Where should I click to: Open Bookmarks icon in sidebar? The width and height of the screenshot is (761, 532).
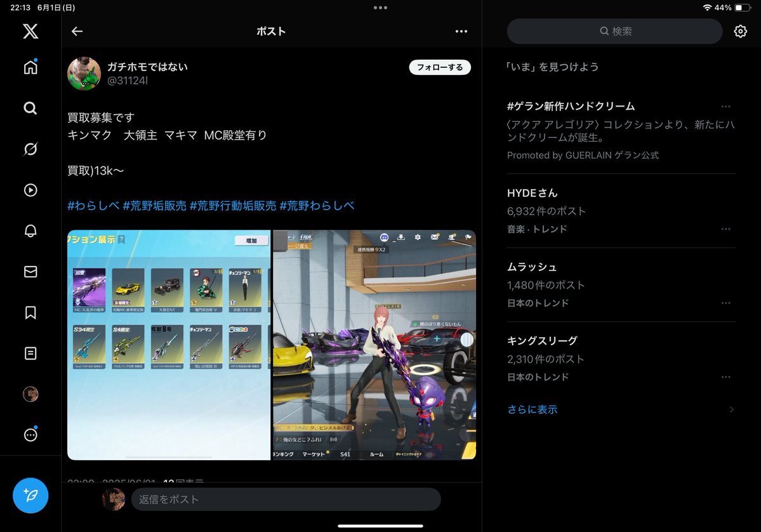(x=30, y=312)
